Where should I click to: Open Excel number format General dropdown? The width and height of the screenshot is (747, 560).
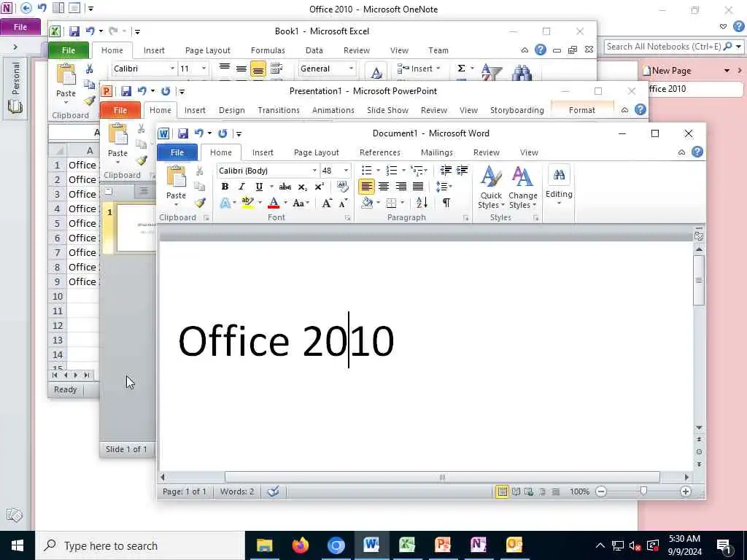[351, 69]
